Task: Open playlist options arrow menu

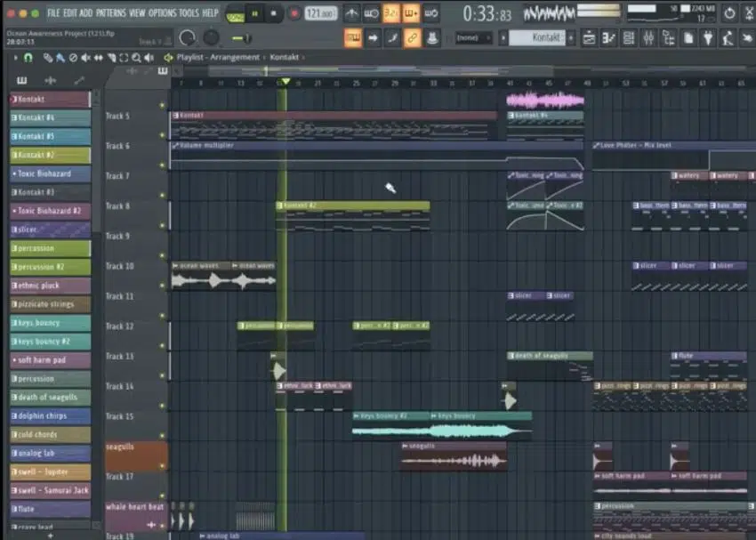Action: coord(15,58)
